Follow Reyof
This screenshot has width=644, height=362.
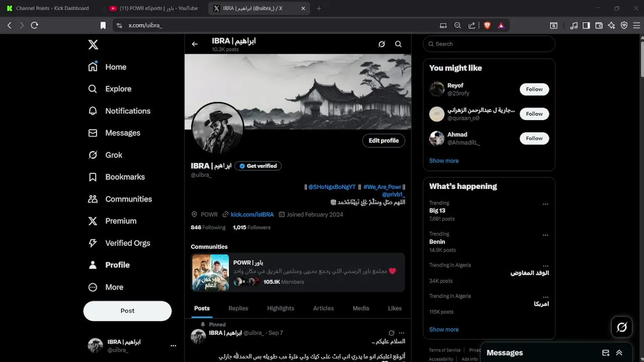(x=534, y=89)
